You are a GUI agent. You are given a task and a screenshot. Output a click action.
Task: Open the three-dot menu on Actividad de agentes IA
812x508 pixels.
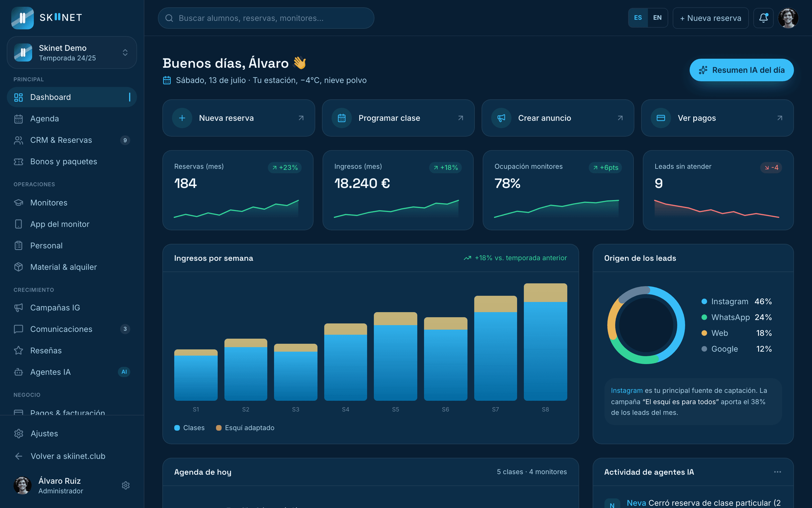[777, 472]
